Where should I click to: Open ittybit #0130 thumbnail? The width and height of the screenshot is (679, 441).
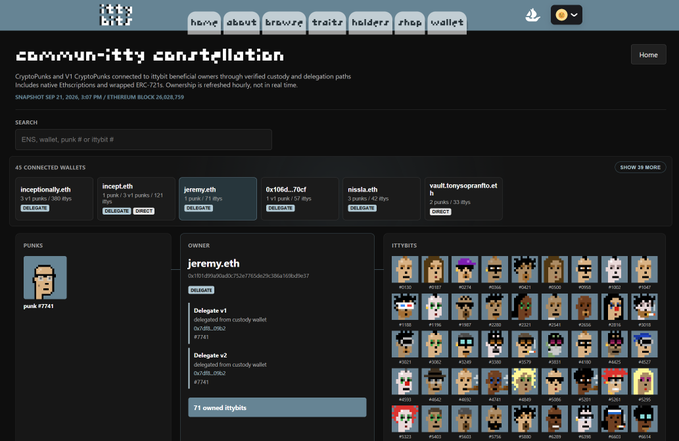click(x=405, y=269)
